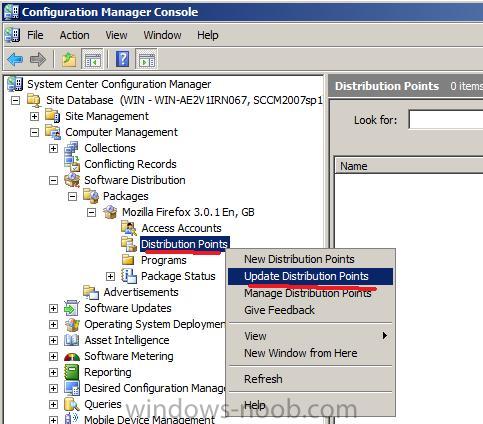Toggle the Show/Hide Action Pane toolbar icon
This screenshot has height=424, width=483.
(146, 59)
